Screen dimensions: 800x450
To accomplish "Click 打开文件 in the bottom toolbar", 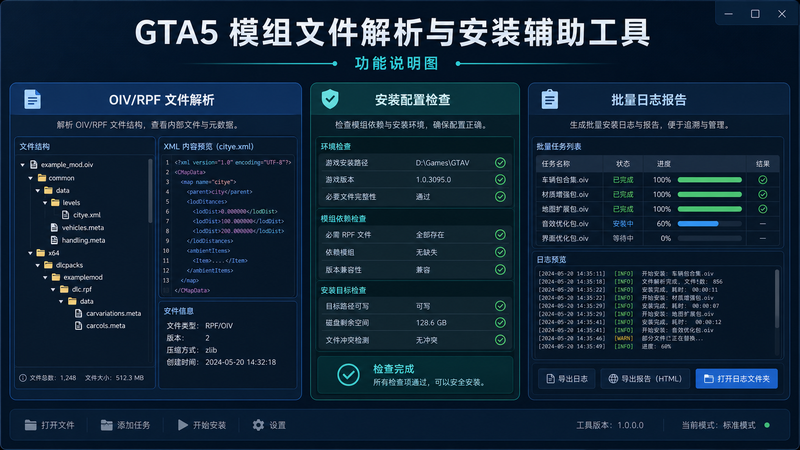I will pos(49,425).
